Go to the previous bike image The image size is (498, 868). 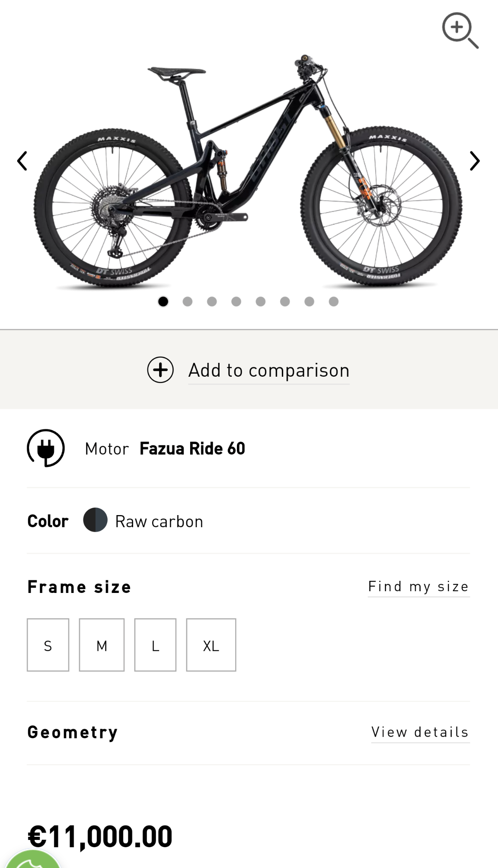[22, 161]
